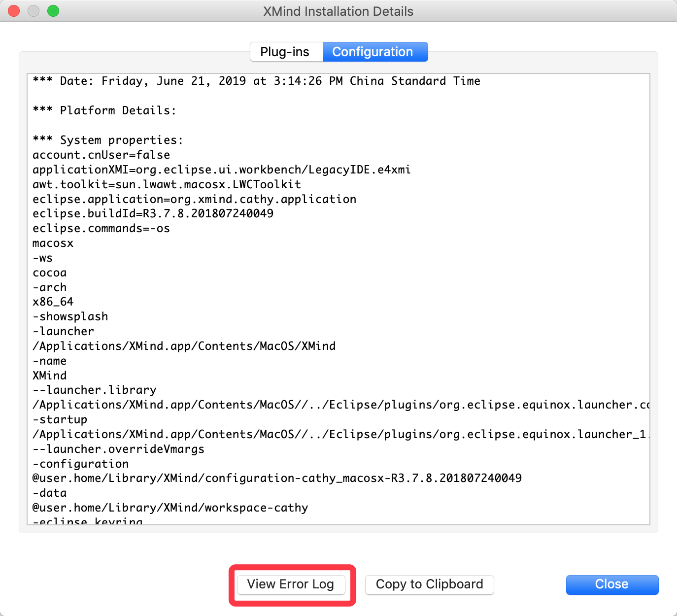Click the '-showsplash' line
677x616 pixels.
pyautogui.click(x=70, y=316)
